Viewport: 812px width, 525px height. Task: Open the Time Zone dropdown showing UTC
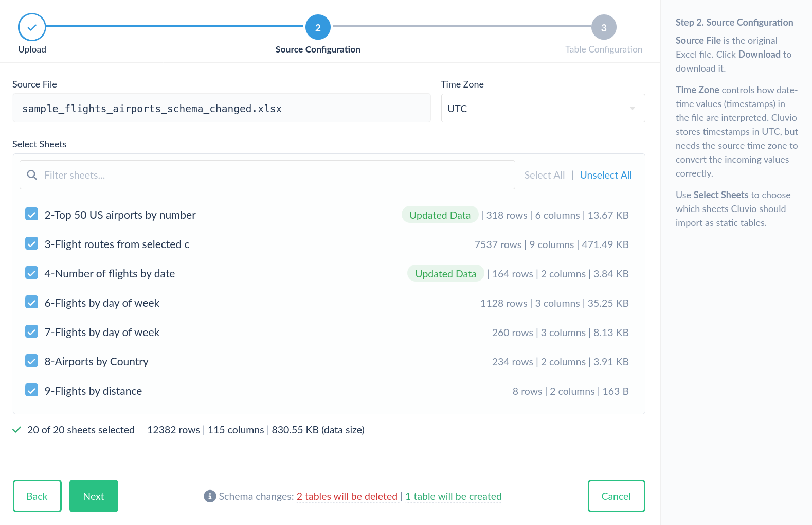coord(535,109)
